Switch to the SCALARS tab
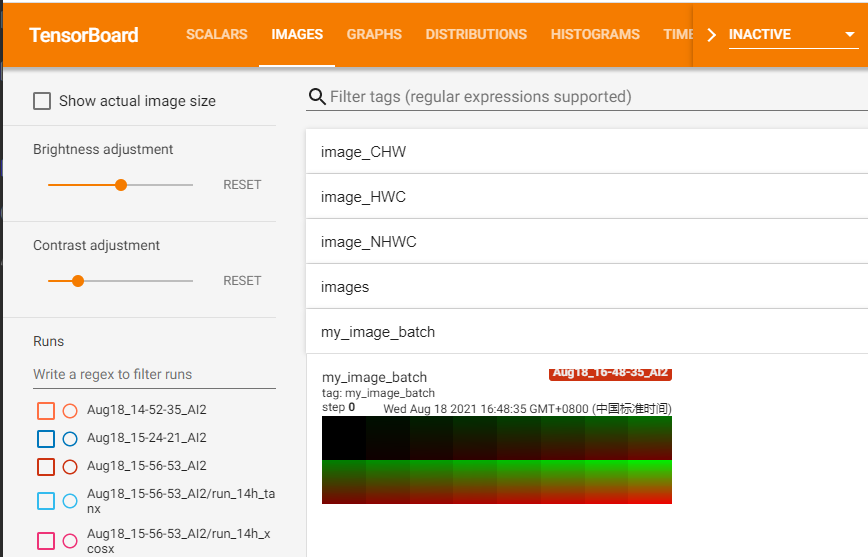This screenshot has width=868, height=557. 216,34
